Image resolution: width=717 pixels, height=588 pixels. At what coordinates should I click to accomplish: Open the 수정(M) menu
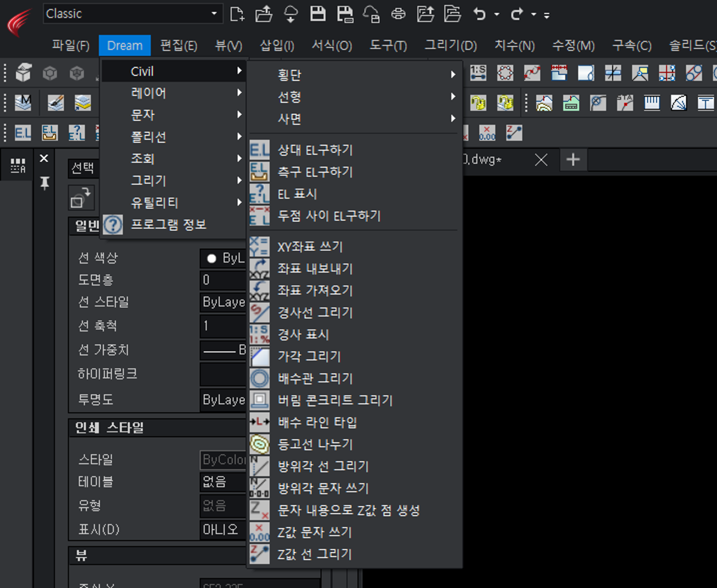(574, 46)
